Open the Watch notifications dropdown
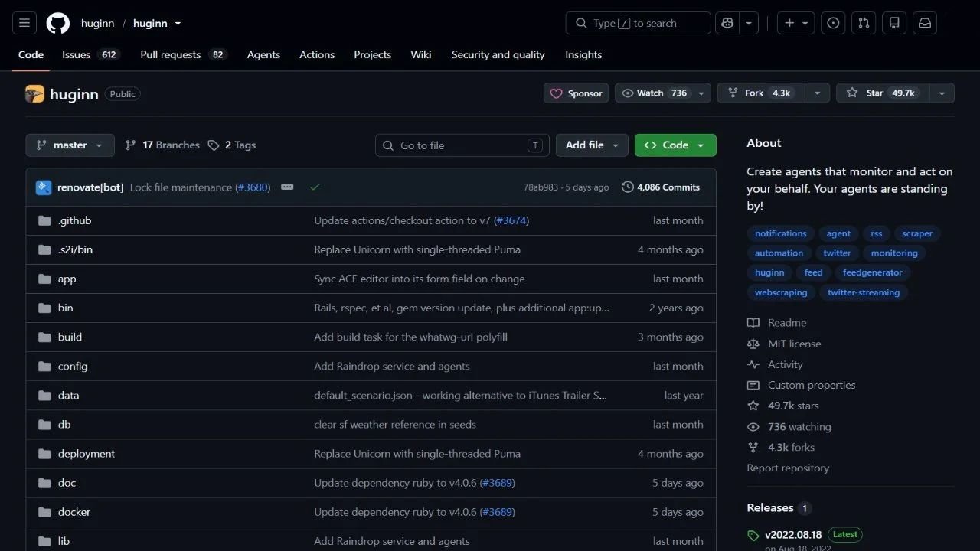 (662, 93)
